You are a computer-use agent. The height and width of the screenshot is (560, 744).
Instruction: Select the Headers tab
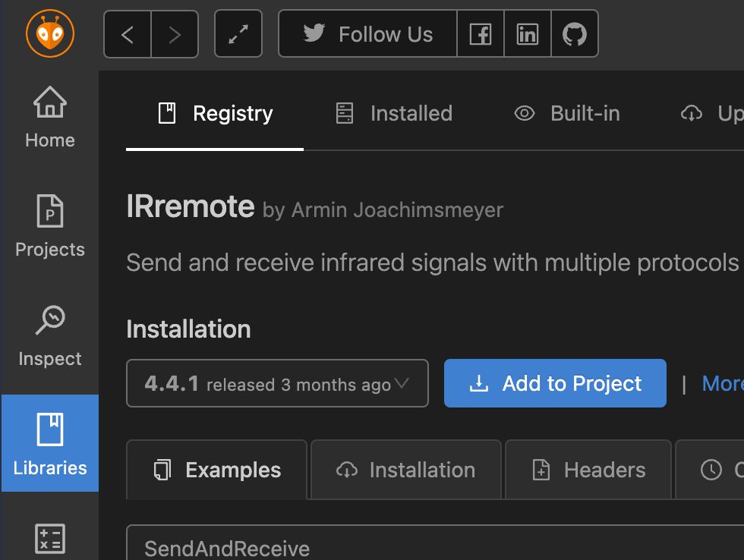(x=588, y=470)
